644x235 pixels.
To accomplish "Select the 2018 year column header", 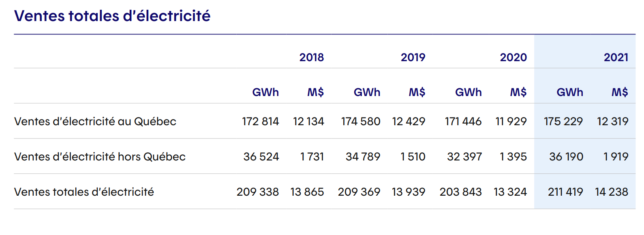I will pyautogui.click(x=311, y=58).
